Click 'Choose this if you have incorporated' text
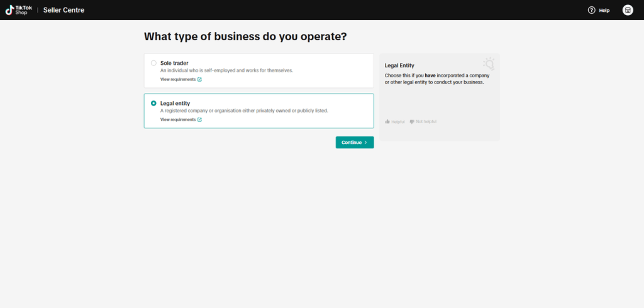The height and width of the screenshot is (308, 644). point(437,79)
